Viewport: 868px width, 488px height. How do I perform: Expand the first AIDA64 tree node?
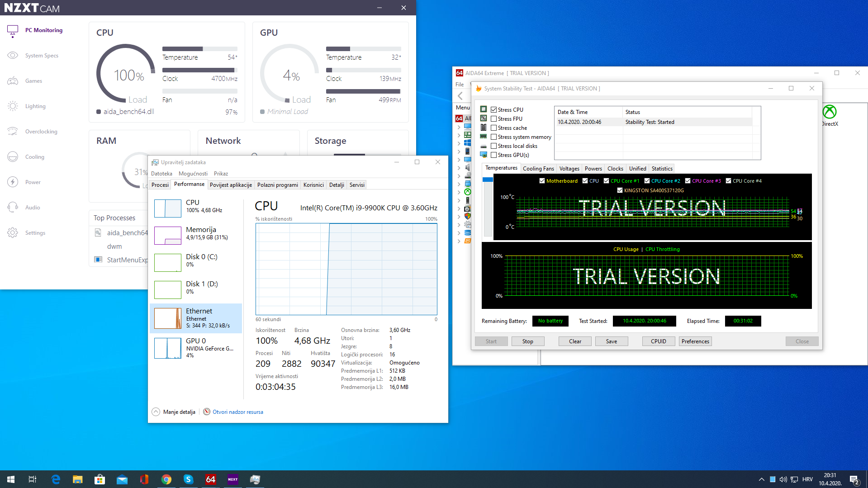click(x=459, y=127)
